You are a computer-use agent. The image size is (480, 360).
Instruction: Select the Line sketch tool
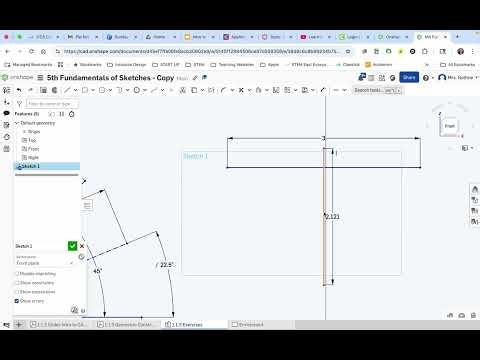click(x=67, y=90)
